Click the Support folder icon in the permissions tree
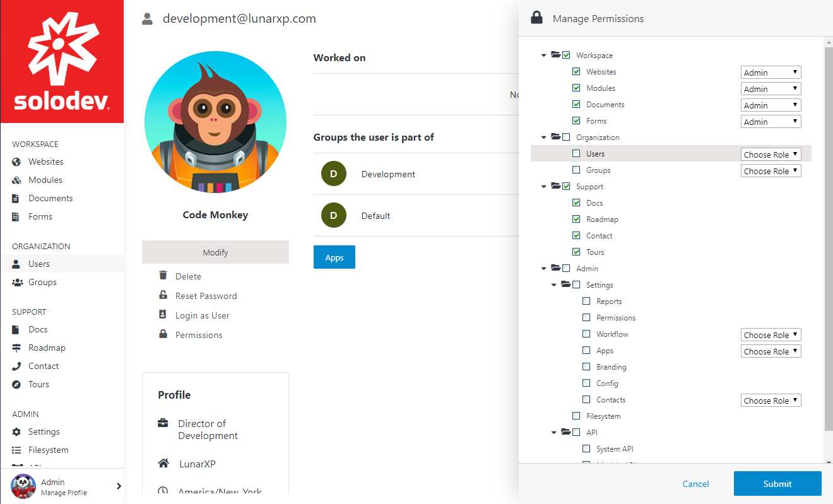 pos(555,186)
